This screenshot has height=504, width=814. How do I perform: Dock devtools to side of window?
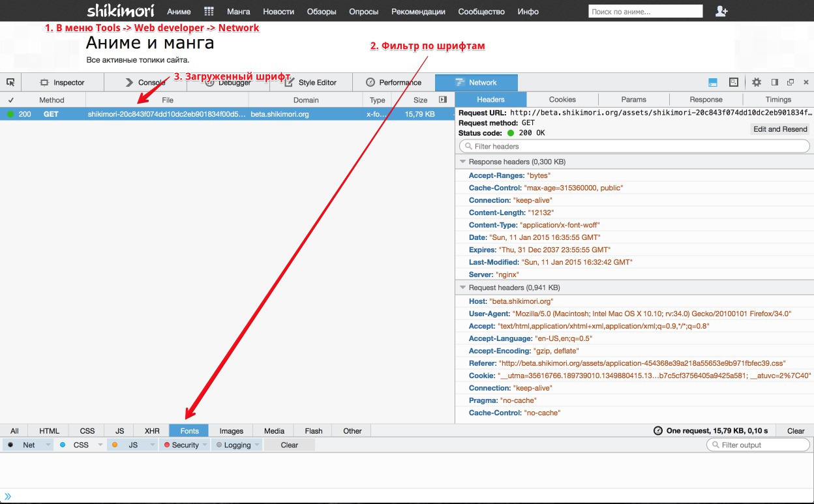coord(775,82)
